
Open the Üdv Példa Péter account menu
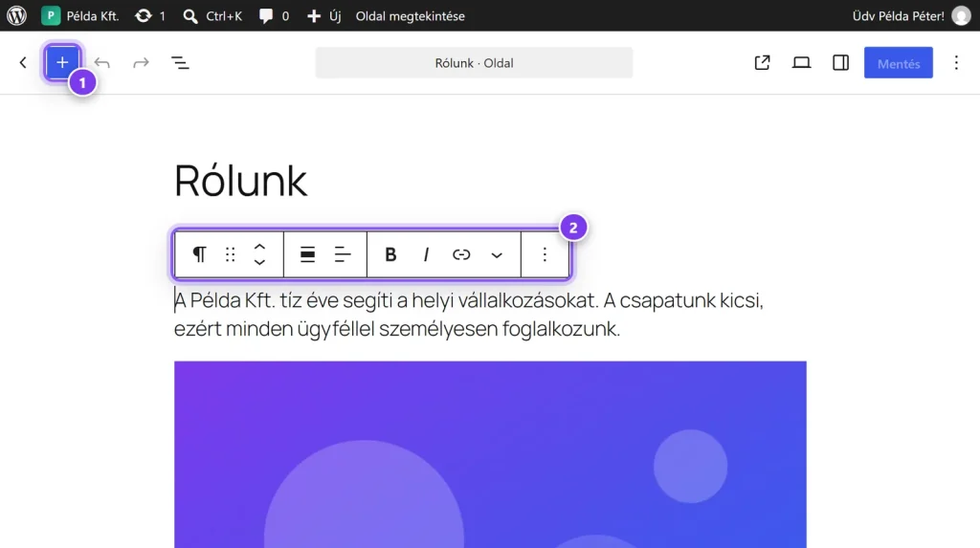point(898,16)
